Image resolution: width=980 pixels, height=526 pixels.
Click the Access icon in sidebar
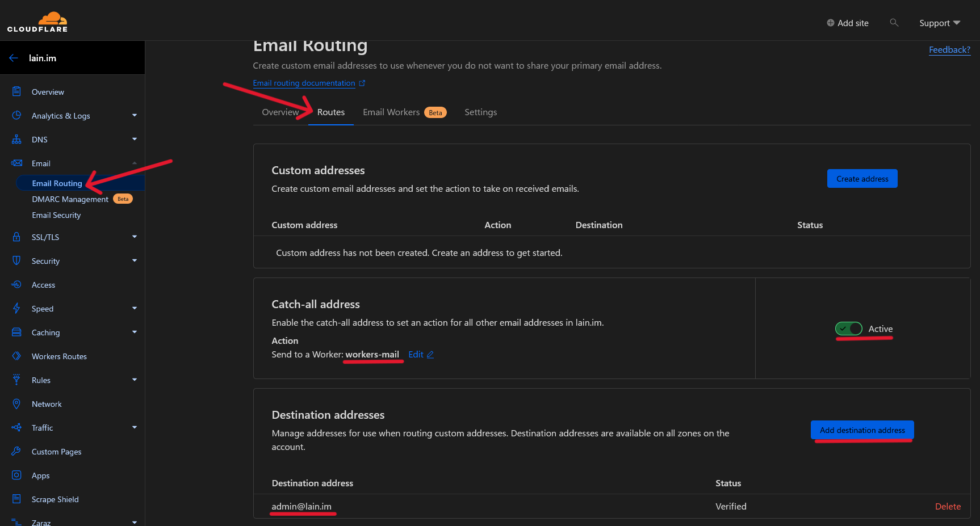tap(16, 284)
